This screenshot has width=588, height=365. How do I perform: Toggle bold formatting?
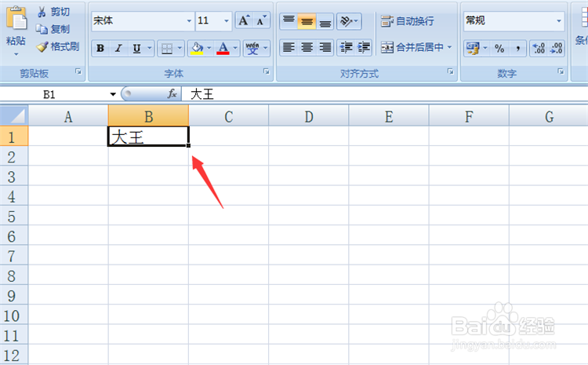click(100, 48)
